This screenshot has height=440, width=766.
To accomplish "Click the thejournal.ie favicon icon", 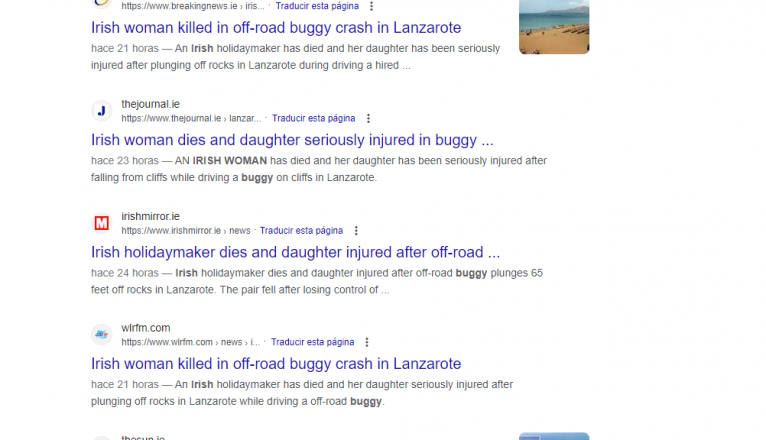I will point(101,111).
